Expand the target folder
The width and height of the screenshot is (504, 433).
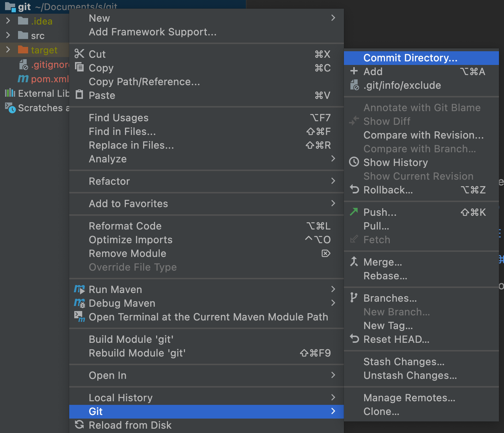pos(8,50)
